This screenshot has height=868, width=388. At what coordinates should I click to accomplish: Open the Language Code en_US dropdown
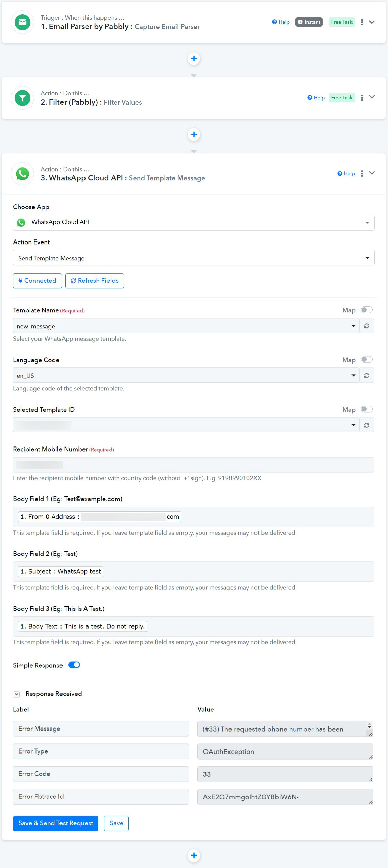coord(186,375)
